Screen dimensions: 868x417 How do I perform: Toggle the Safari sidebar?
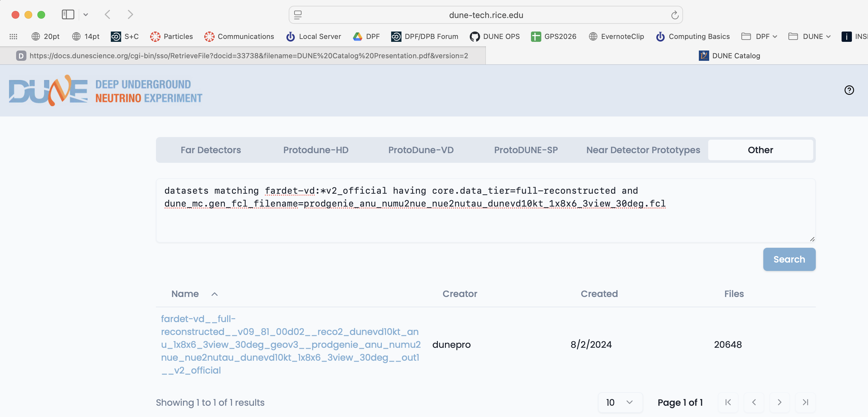(68, 14)
